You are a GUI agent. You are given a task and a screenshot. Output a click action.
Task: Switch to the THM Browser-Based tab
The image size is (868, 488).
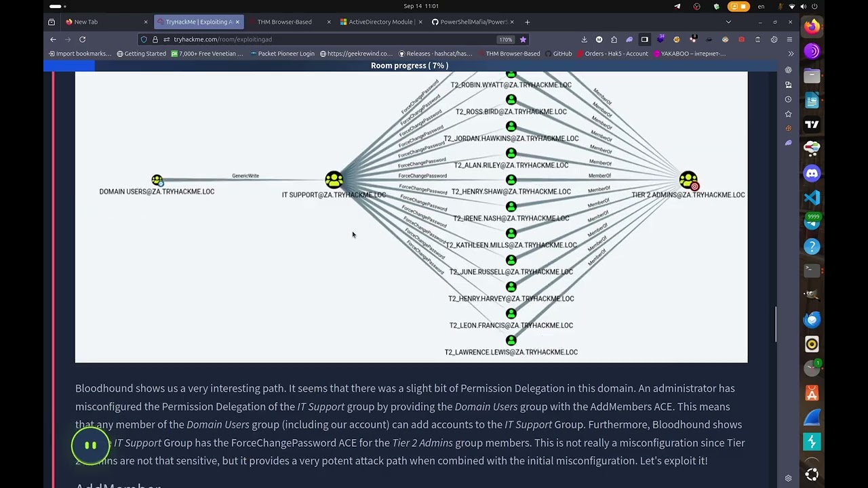click(x=290, y=22)
